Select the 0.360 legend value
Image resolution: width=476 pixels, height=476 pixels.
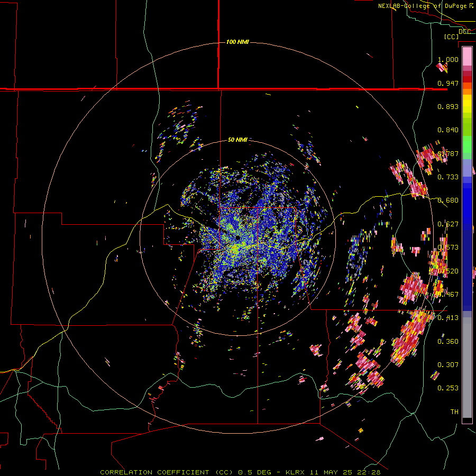[x=448, y=342]
